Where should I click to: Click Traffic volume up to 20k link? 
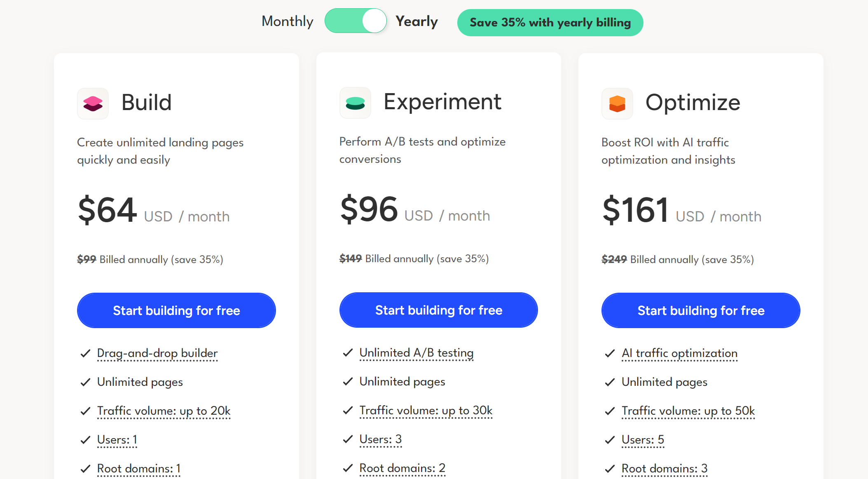click(164, 411)
